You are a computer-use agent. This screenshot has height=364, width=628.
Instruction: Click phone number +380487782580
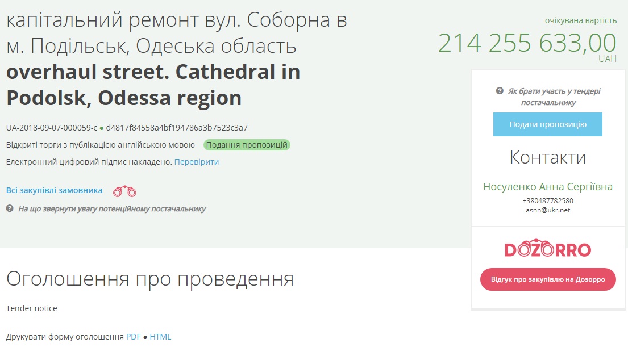click(x=548, y=200)
